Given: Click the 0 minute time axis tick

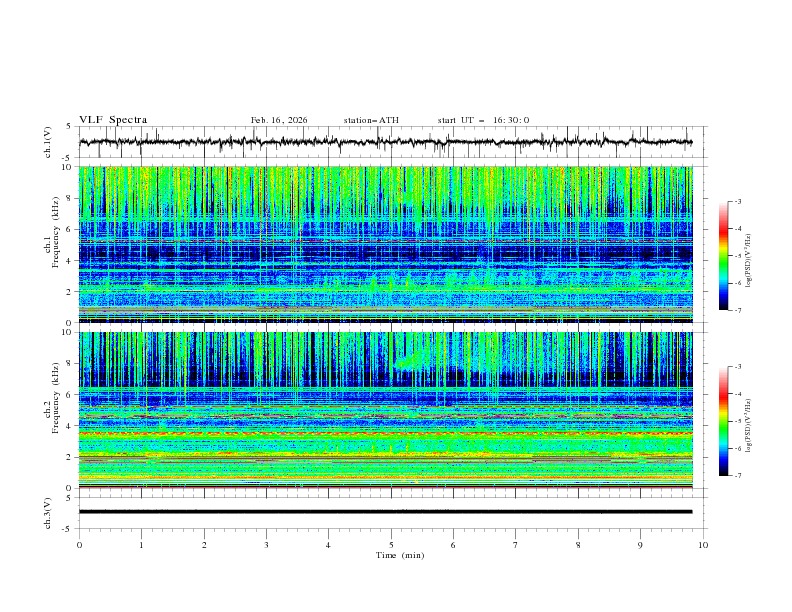Looking at the screenshot, I should coord(79,545).
